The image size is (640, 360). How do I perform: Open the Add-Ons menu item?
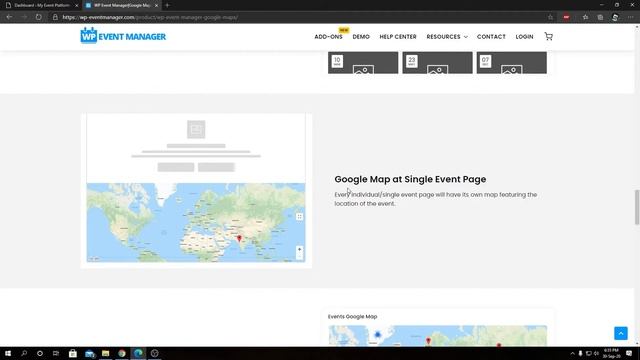point(328,37)
